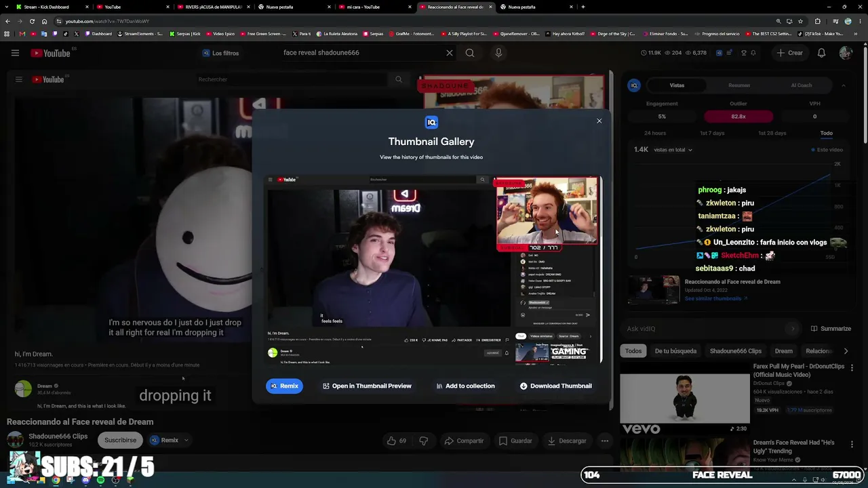Click the search magnifier button
Image resolution: width=868 pixels, height=488 pixels.
(470, 53)
